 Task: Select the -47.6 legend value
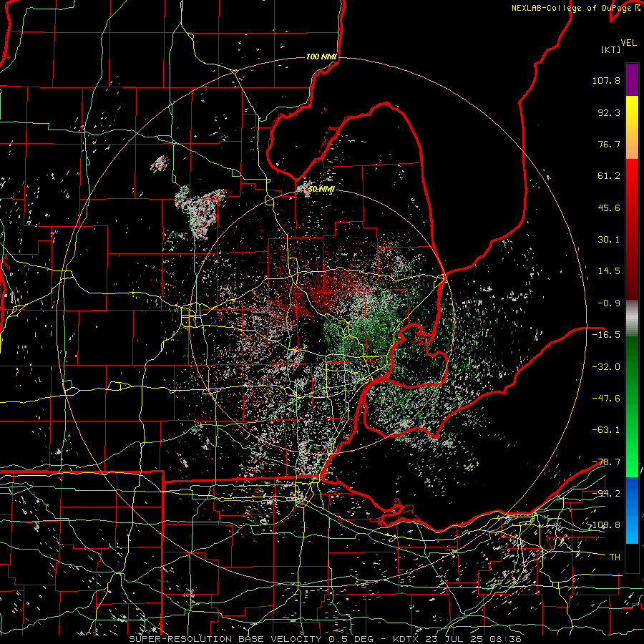pyautogui.click(x=606, y=399)
